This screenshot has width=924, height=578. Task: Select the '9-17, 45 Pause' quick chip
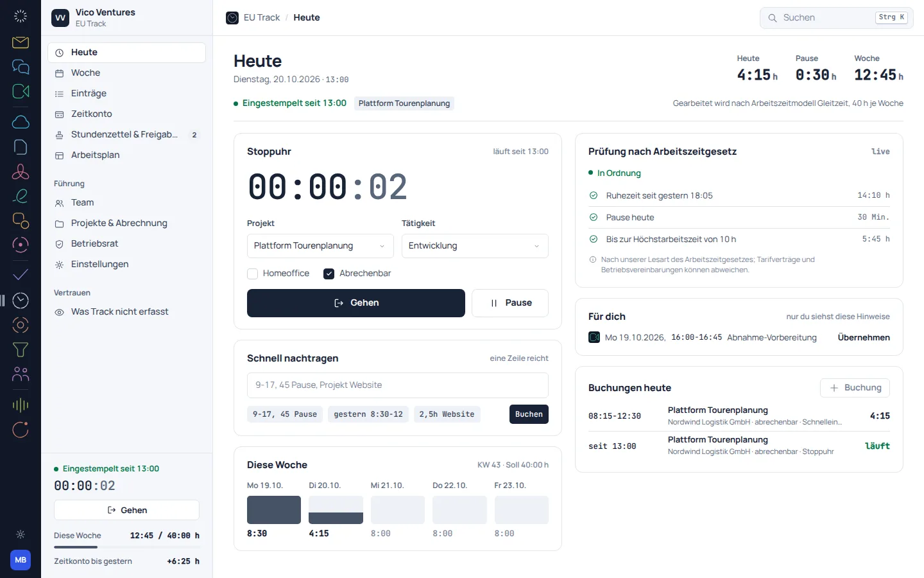click(x=285, y=414)
